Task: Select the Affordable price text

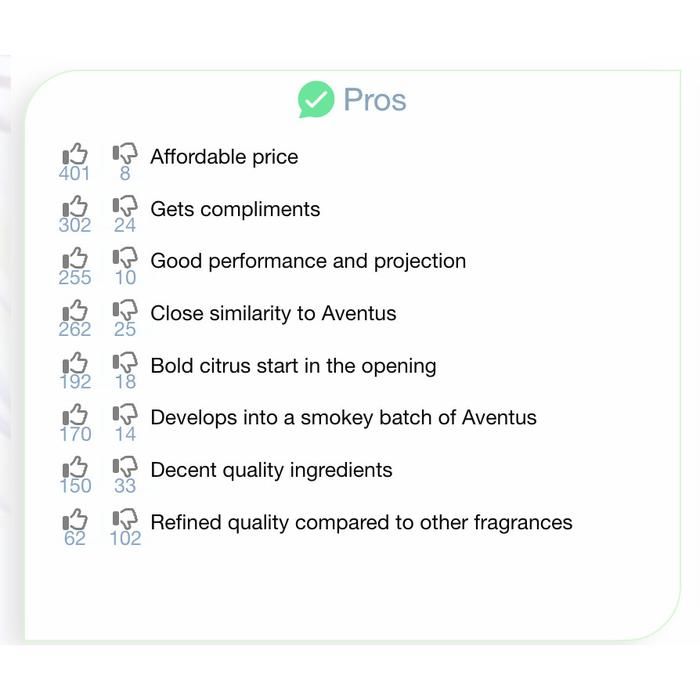Action: click(x=224, y=157)
